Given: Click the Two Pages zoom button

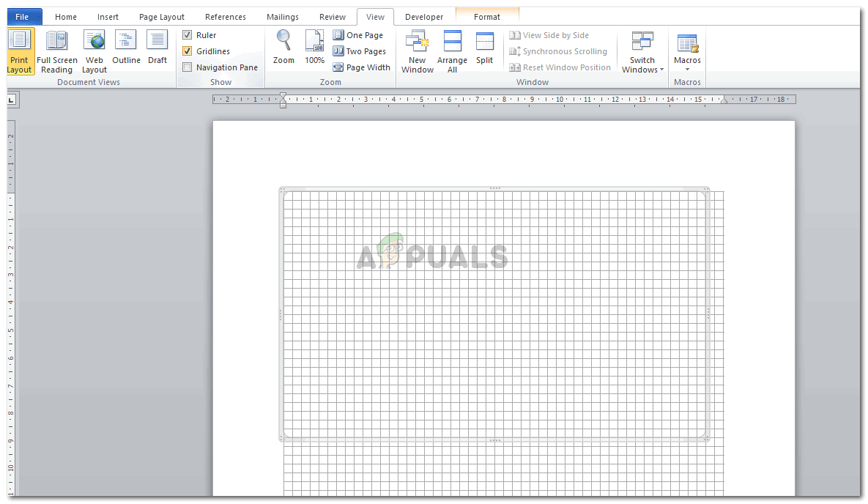Looking at the screenshot, I should [x=359, y=51].
